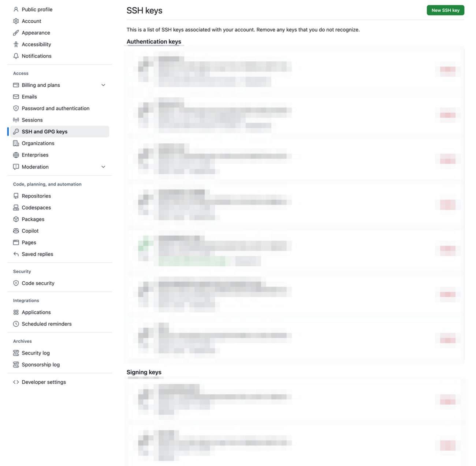This screenshot has width=476, height=466.
Task: Click the New SSH key button
Action: 445,10
